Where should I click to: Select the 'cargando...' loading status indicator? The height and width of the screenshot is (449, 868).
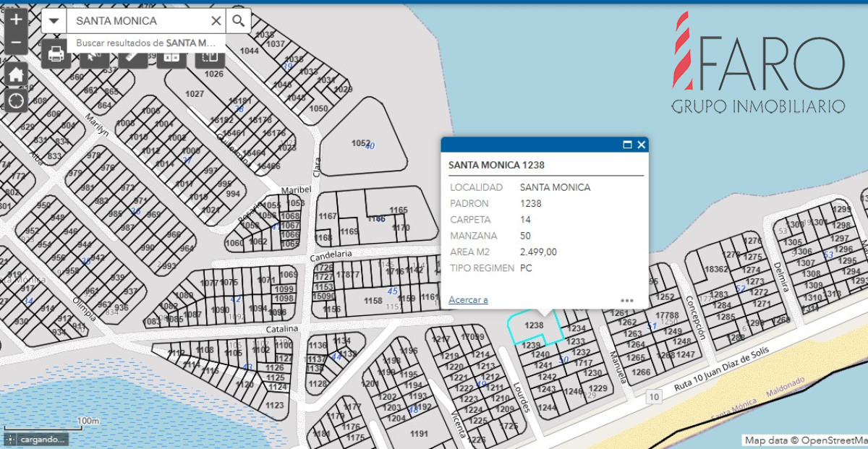[x=35, y=439]
